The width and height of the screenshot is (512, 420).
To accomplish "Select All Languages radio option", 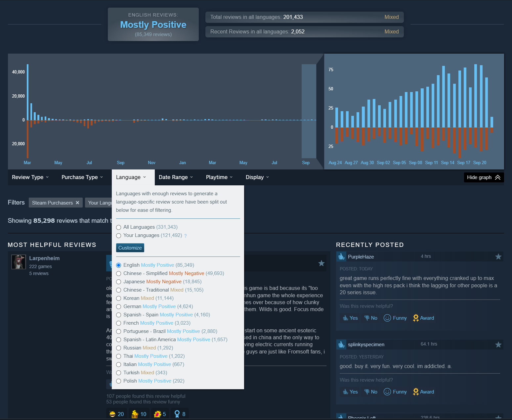I will coord(119,227).
